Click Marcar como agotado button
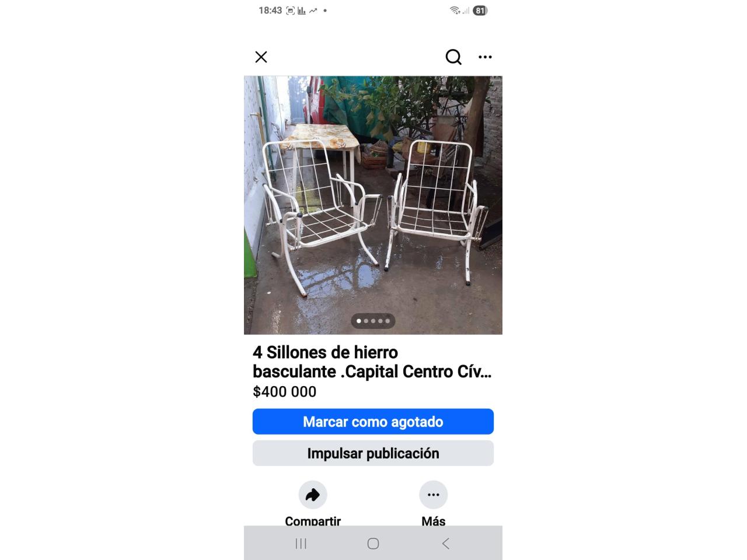The height and width of the screenshot is (560, 747). tap(373, 422)
